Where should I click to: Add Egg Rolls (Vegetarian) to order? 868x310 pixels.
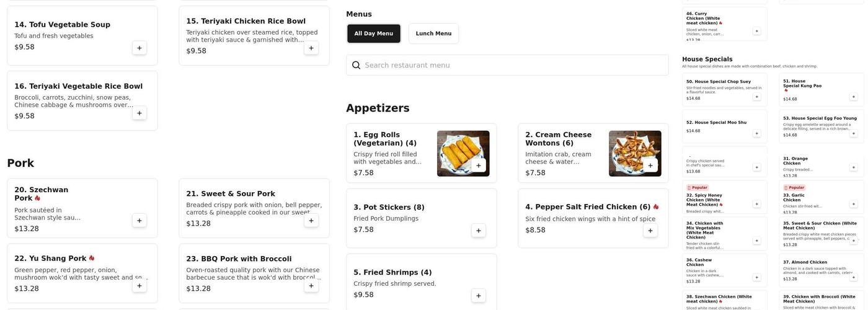(478, 166)
